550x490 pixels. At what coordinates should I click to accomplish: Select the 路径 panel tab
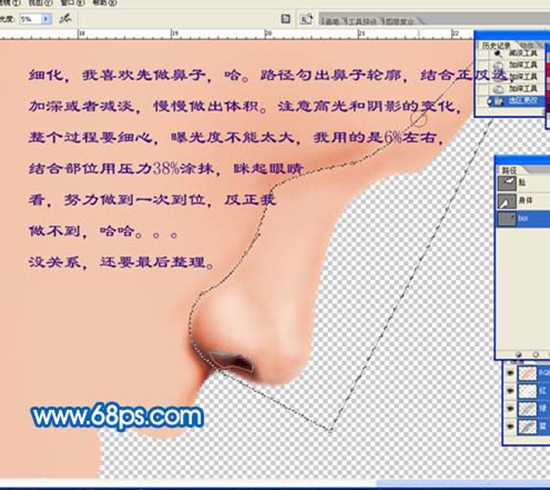point(509,170)
